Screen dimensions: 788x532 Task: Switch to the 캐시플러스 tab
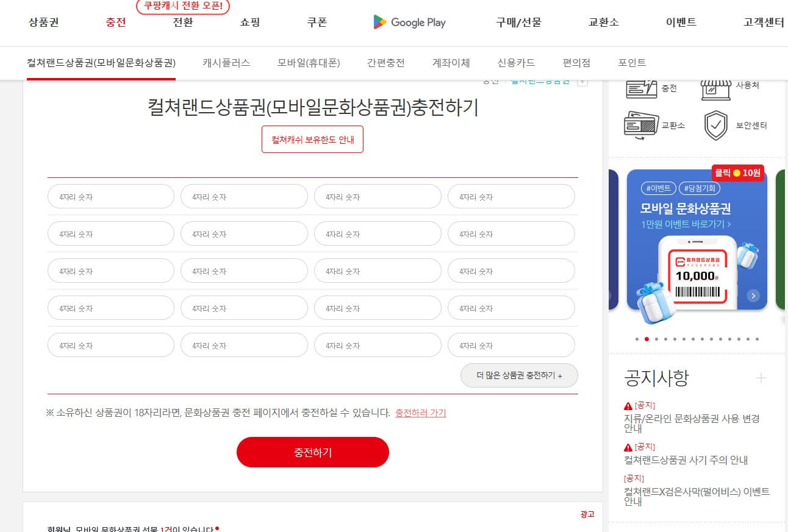click(226, 63)
